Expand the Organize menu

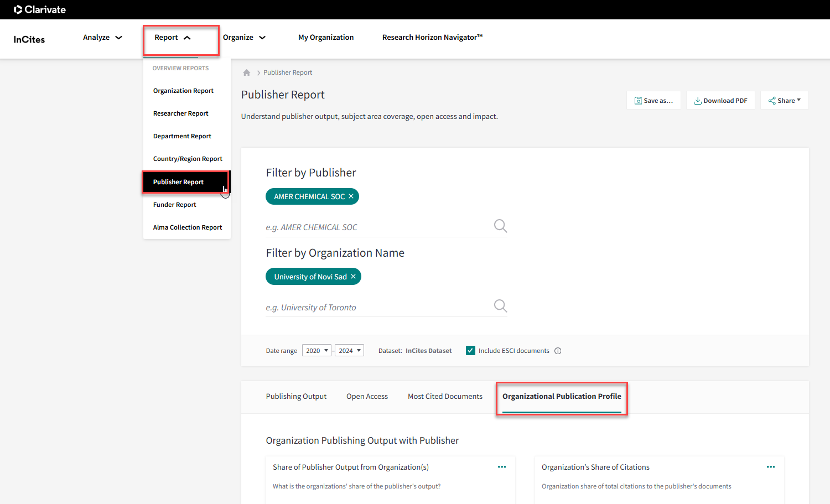tap(244, 38)
